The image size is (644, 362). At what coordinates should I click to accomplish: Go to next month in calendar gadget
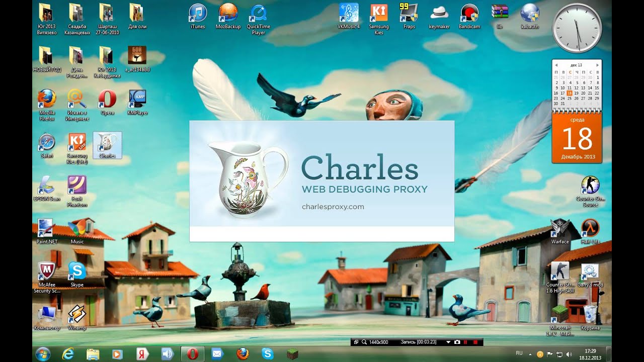click(597, 65)
